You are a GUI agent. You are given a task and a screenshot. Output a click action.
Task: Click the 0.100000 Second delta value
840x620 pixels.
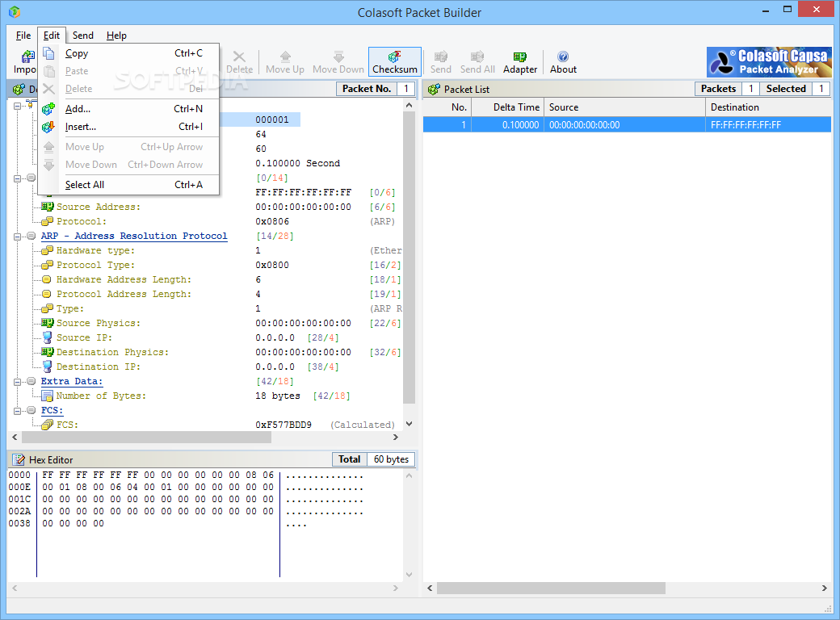click(297, 163)
